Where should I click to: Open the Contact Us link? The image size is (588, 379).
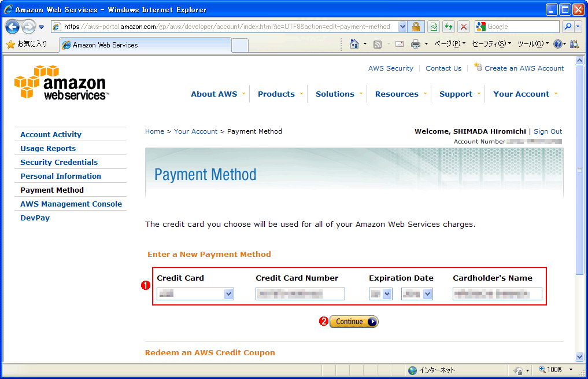(443, 68)
